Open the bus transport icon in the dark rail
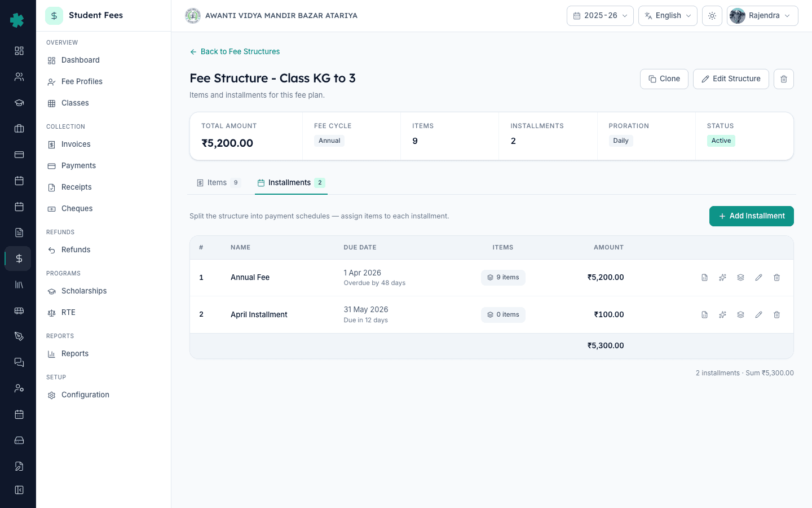 19,310
